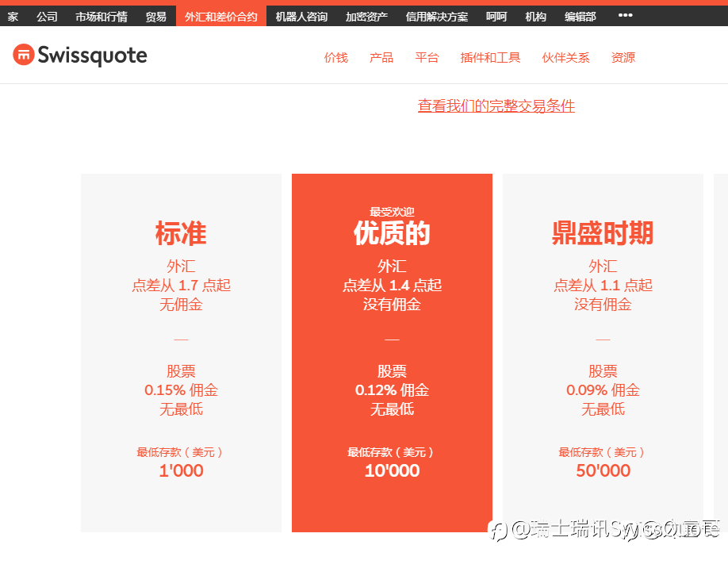Select the 外汇和差价合约 tab
Viewport: 728px width, 564px height.
click(221, 17)
